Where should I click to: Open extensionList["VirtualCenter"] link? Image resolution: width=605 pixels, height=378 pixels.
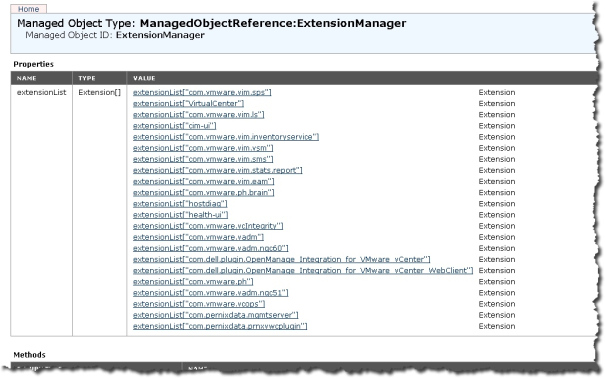[188, 104]
